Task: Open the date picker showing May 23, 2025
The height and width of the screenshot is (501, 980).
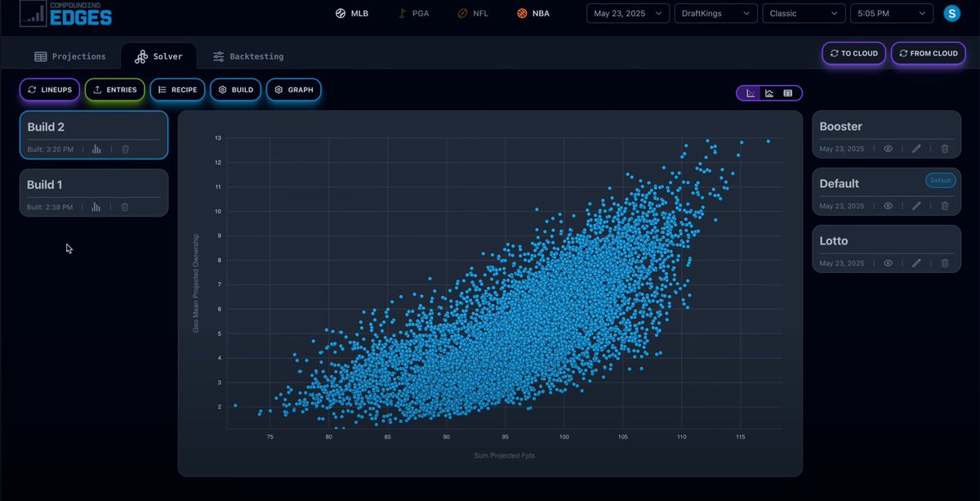Action: [627, 13]
